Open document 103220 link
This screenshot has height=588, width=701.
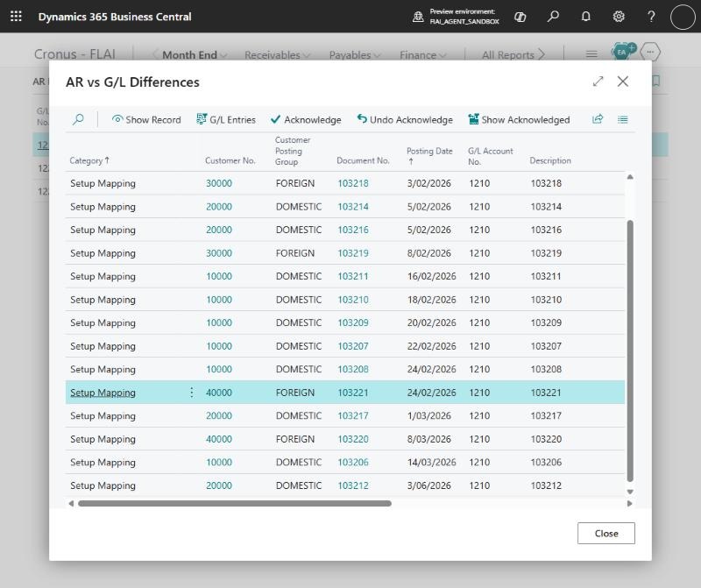click(x=353, y=439)
